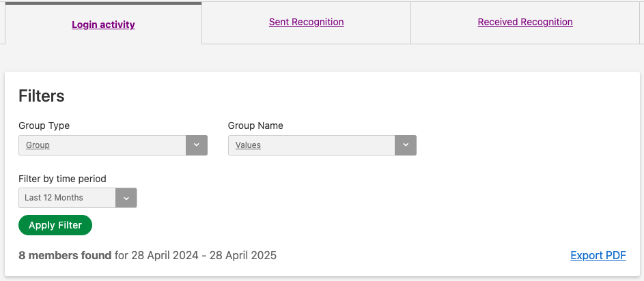
Task: Open the Last 12 Months selector
Action: pos(78,198)
